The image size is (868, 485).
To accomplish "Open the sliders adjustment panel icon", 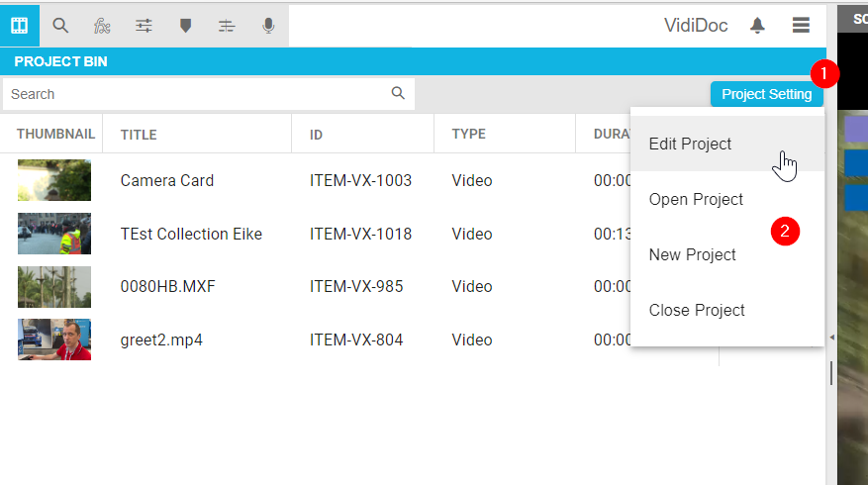I will coord(144,26).
